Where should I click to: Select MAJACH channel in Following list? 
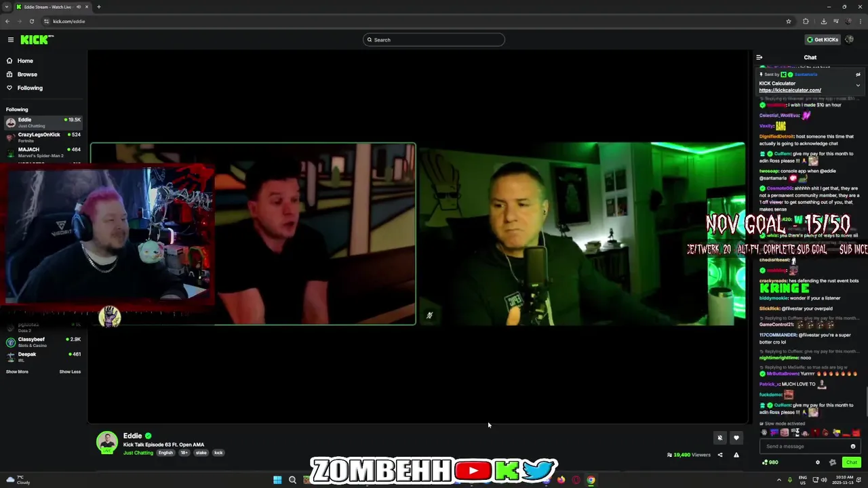(x=43, y=152)
